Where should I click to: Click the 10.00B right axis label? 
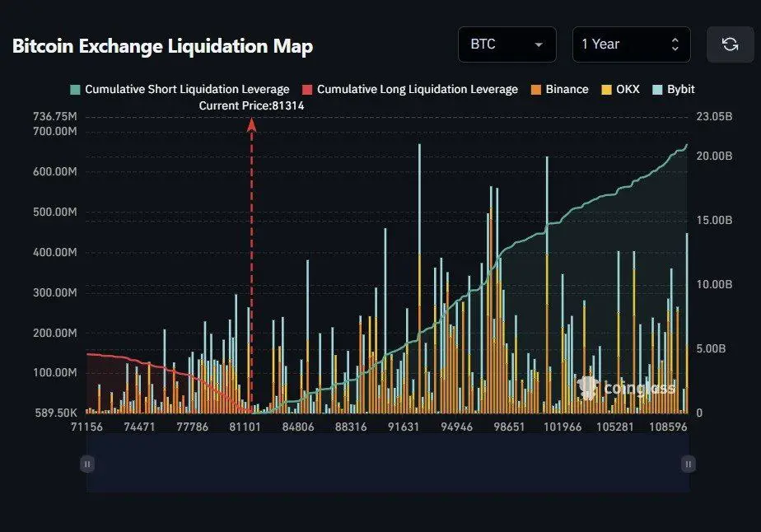click(714, 284)
